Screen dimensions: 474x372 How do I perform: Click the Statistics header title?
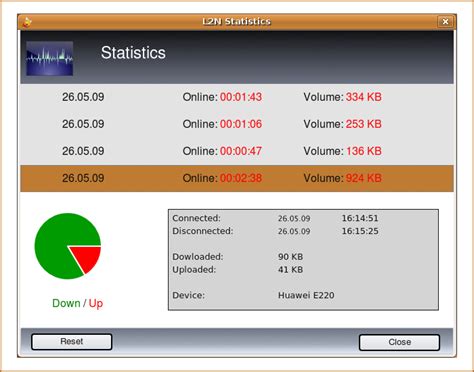[x=133, y=53]
